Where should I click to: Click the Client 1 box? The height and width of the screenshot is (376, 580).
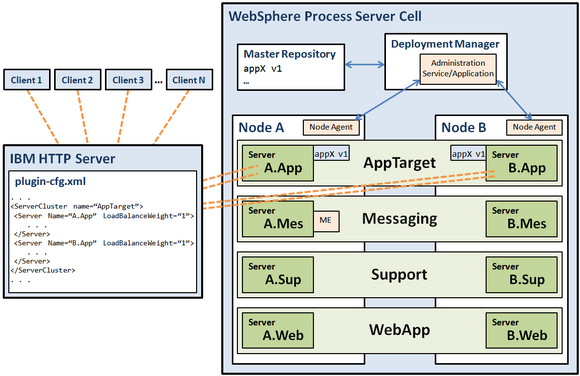pos(27,80)
